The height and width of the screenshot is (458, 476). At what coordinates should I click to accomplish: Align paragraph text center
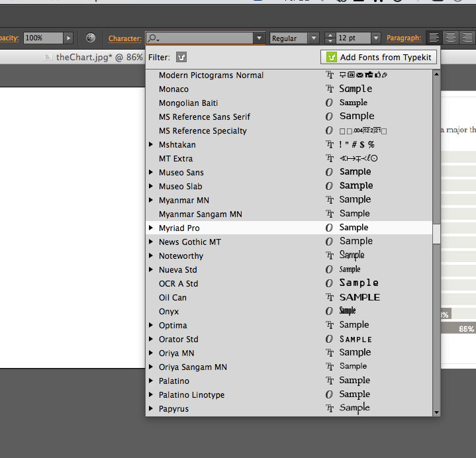tap(450, 38)
